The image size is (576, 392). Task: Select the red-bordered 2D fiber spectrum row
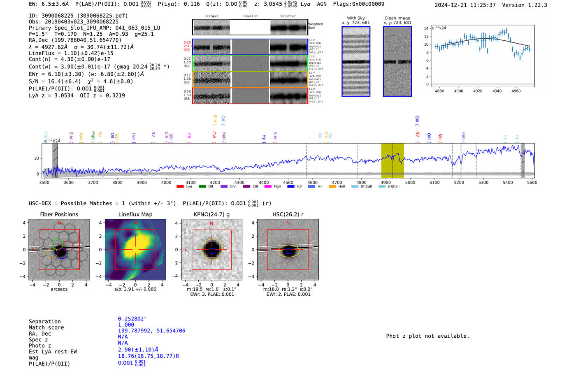250,96
